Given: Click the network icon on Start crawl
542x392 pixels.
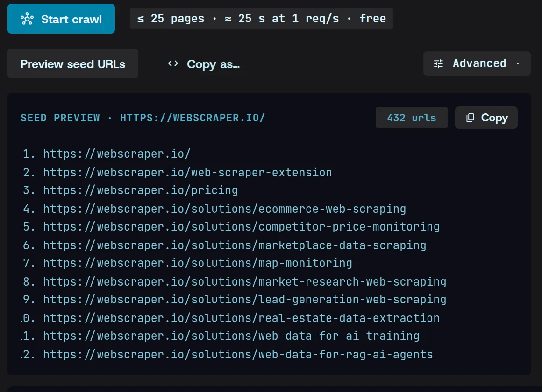Looking at the screenshot, I should click(x=27, y=19).
